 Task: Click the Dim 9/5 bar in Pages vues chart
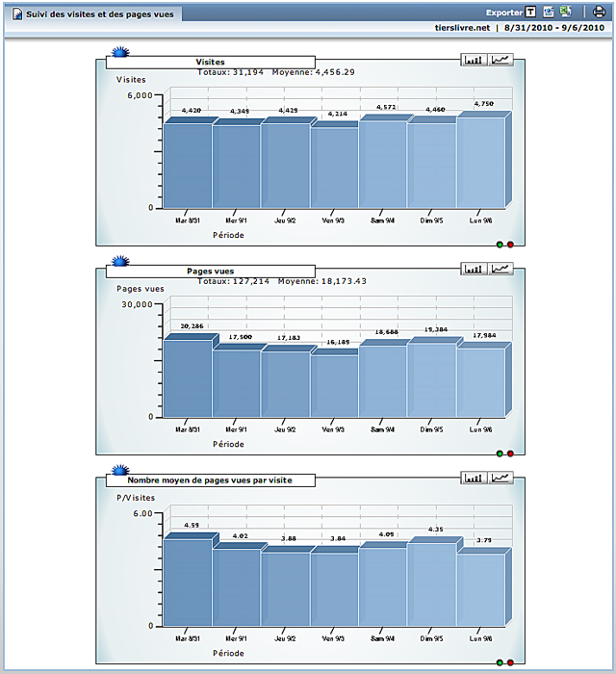click(431, 380)
